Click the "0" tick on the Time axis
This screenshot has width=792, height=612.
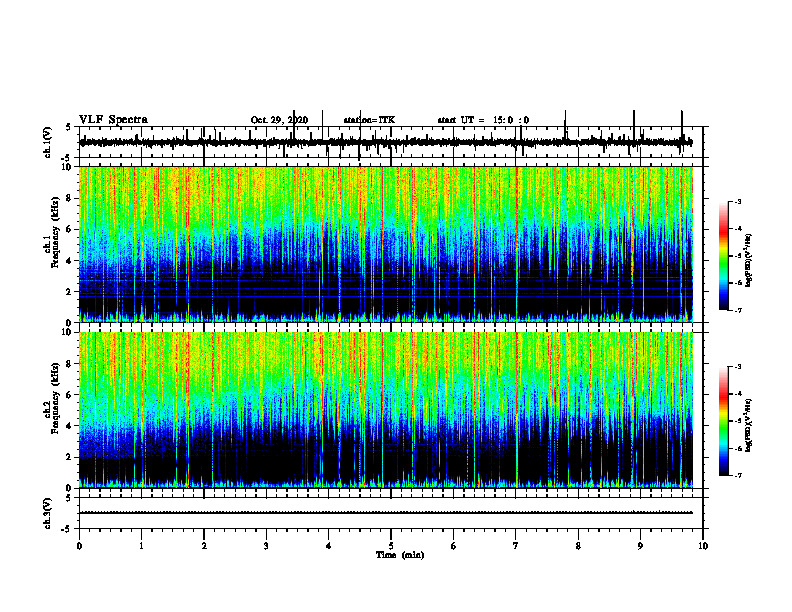(79, 546)
